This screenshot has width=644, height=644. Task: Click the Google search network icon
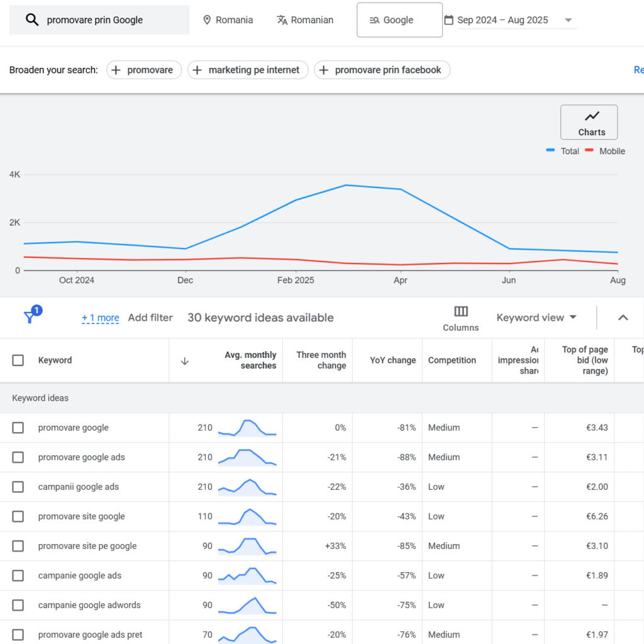coord(374,19)
